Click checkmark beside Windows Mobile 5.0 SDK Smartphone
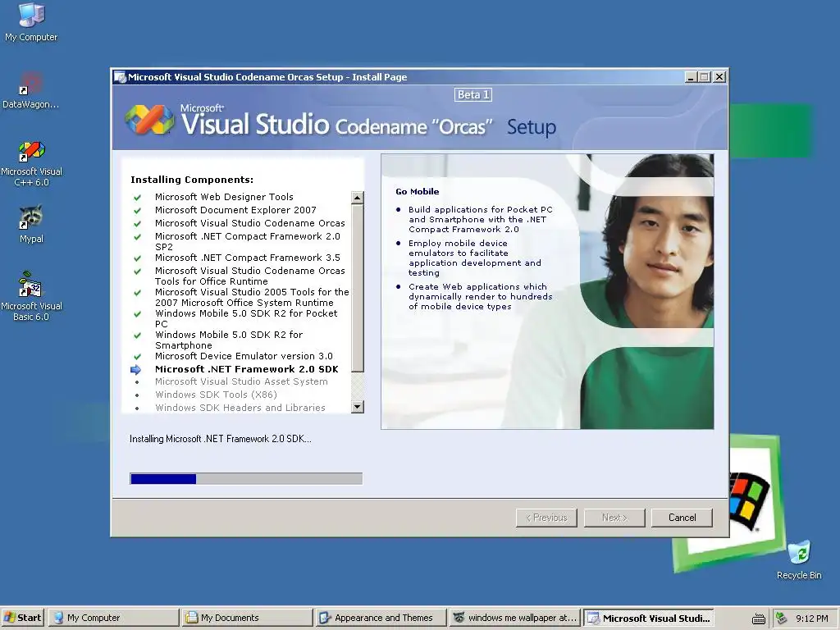The width and height of the screenshot is (840, 630). [x=138, y=336]
